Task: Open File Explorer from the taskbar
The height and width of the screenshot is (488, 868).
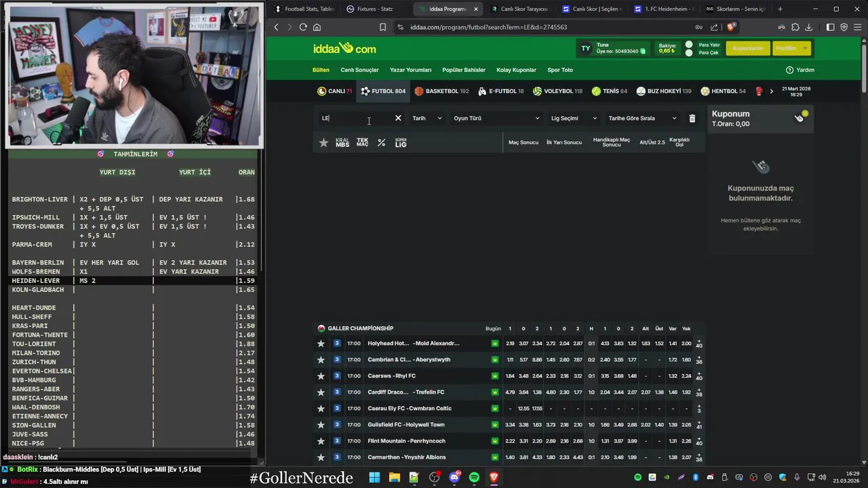Action: click(394, 477)
